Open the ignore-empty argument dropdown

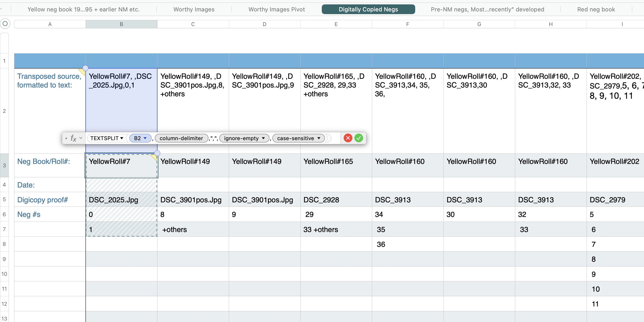pyautogui.click(x=263, y=138)
